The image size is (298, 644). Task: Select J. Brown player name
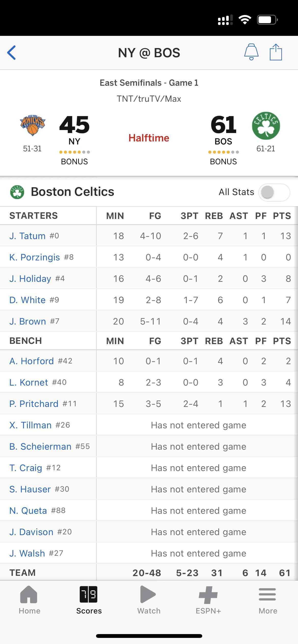tap(28, 321)
